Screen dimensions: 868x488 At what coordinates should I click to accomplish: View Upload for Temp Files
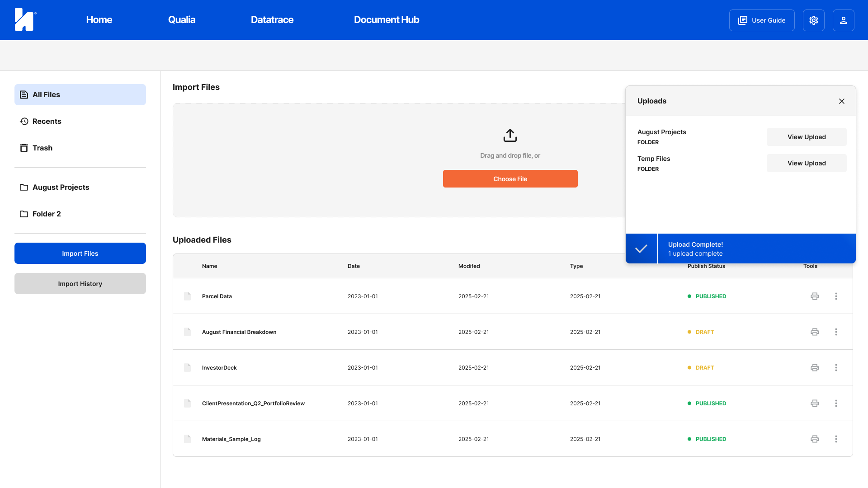[807, 163]
